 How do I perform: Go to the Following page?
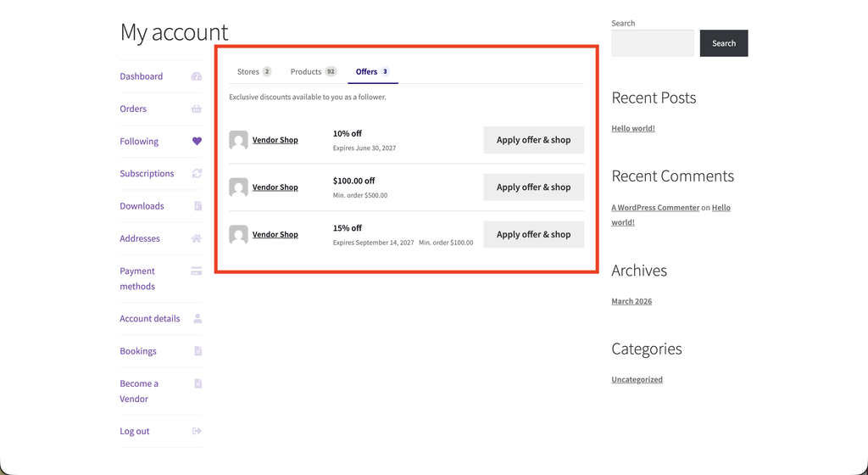point(139,141)
